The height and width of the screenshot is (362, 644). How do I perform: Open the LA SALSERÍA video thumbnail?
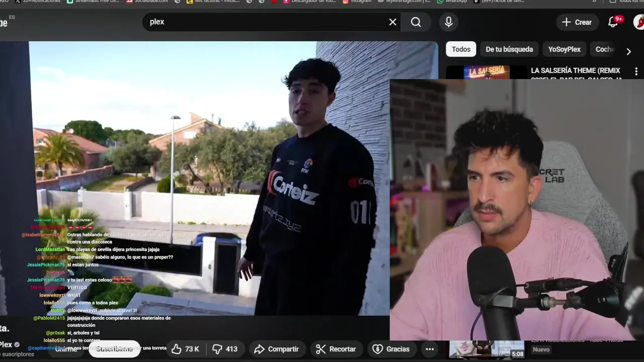(487, 72)
